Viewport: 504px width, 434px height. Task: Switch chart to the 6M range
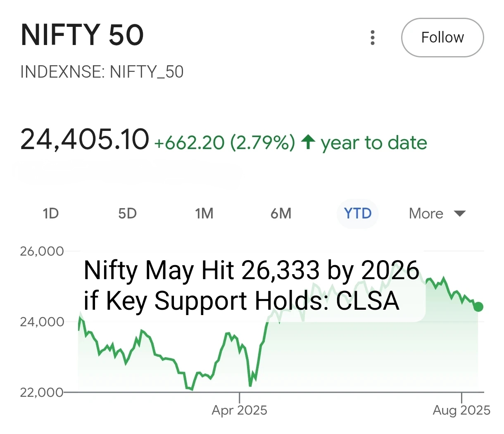coord(281,213)
